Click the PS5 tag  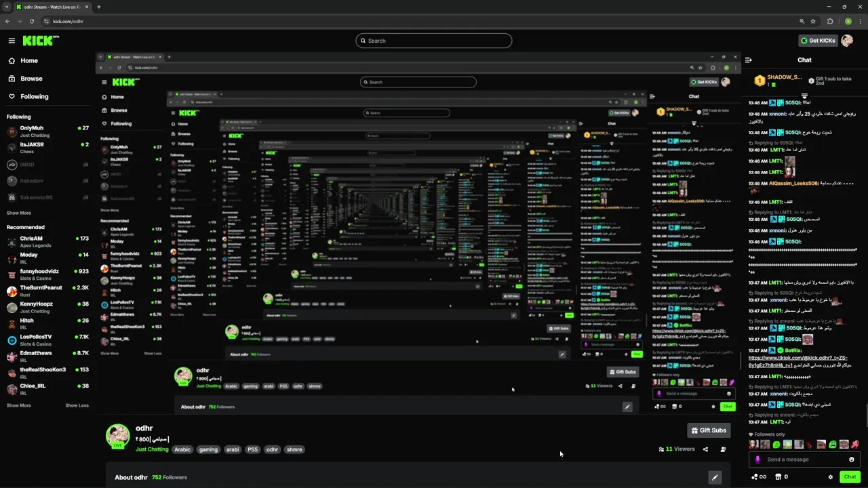pyautogui.click(x=252, y=449)
